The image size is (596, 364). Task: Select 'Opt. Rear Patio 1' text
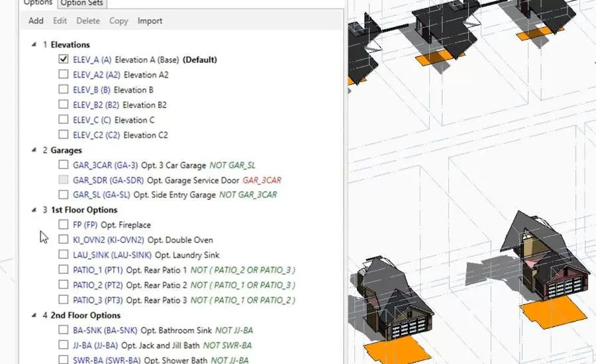[156, 270]
